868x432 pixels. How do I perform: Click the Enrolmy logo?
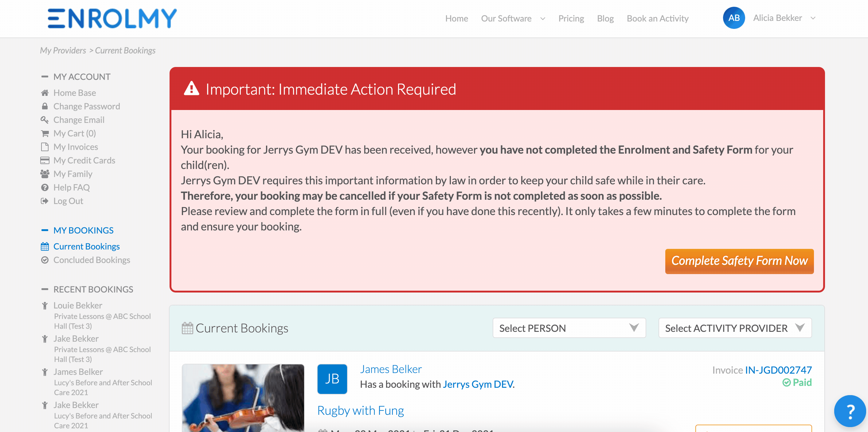coord(112,18)
